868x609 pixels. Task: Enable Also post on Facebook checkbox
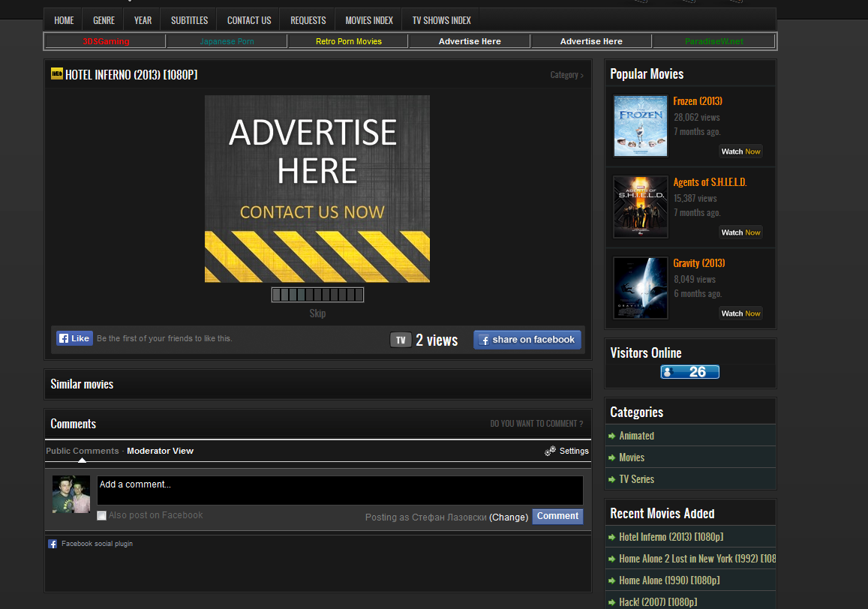click(101, 515)
